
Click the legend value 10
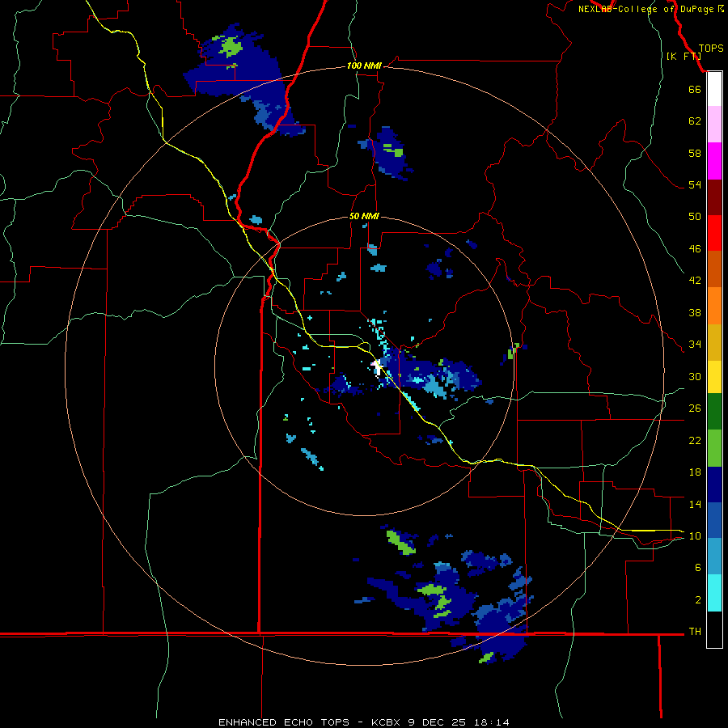(695, 535)
